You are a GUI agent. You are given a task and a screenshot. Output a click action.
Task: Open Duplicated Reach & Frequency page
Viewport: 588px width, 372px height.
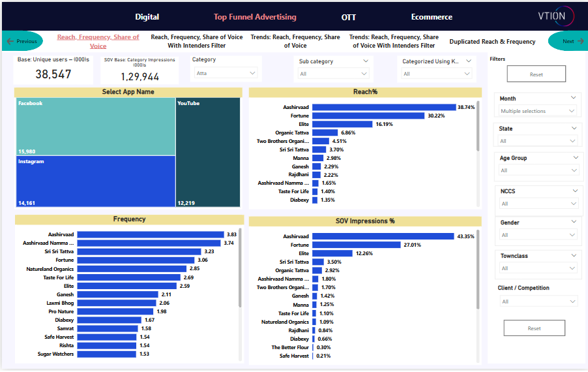492,42
